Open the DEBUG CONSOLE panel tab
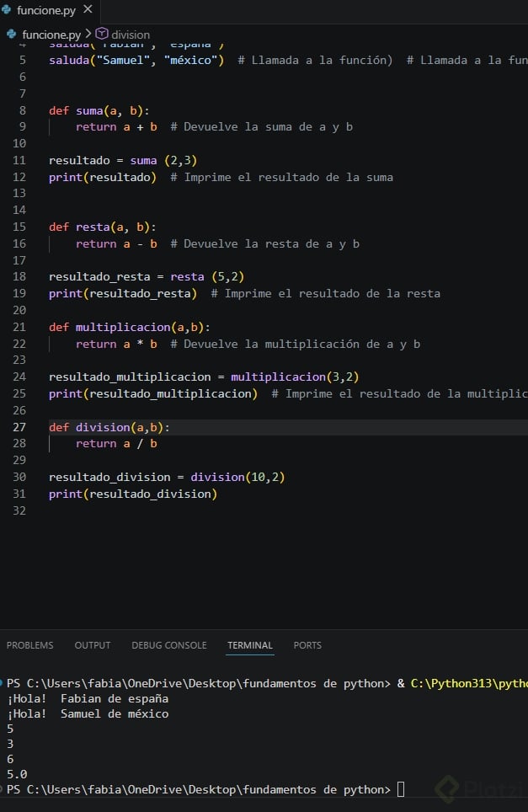Viewport: 528px width, 812px height. (169, 645)
